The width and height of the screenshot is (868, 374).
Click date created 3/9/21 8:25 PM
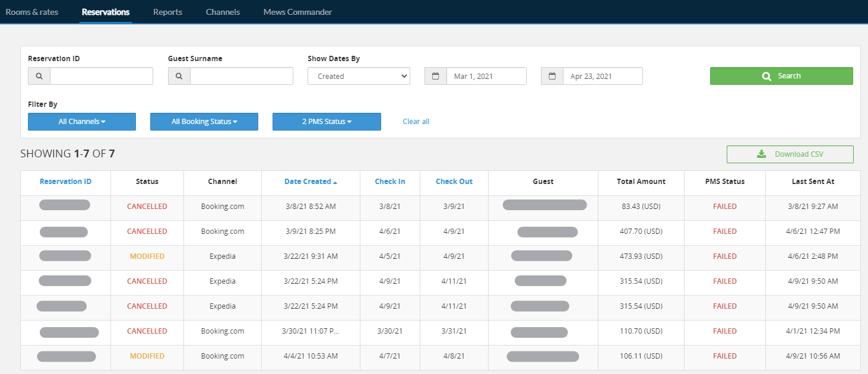click(x=311, y=232)
